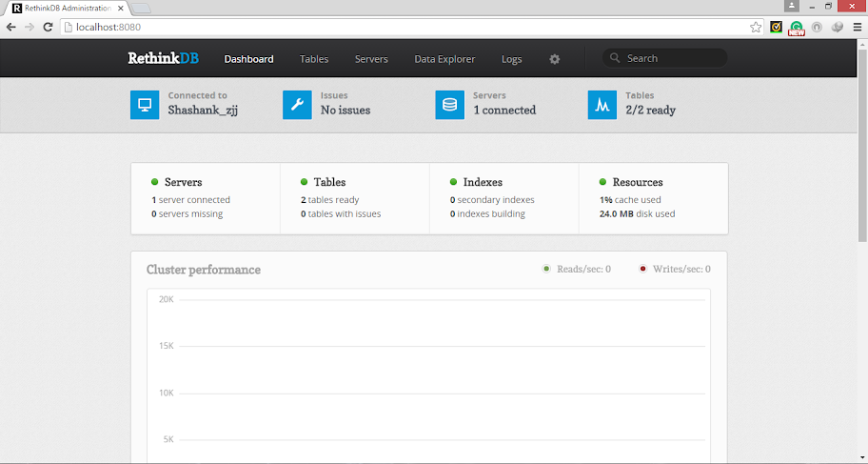Click the 10K axis label

(x=166, y=393)
